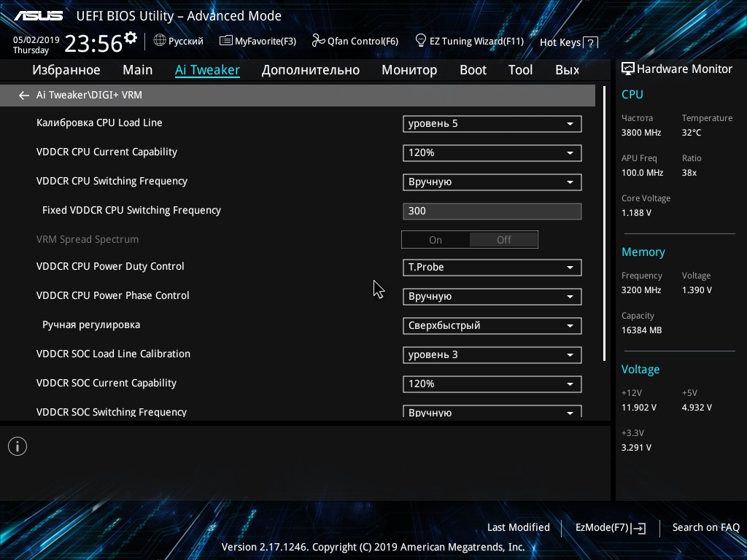
Task: Open VDDCR SOC Load Line Calibration dropdown
Action: 492,355
